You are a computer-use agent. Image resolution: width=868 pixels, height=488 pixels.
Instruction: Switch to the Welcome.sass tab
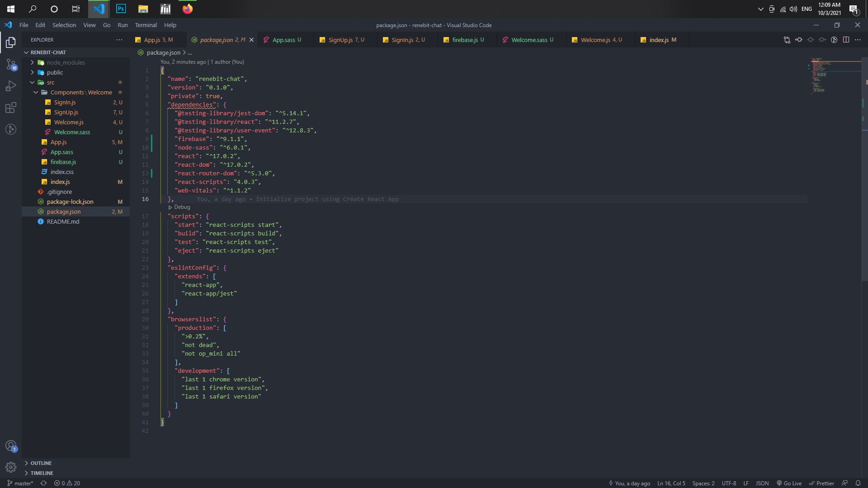tap(532, 40)
